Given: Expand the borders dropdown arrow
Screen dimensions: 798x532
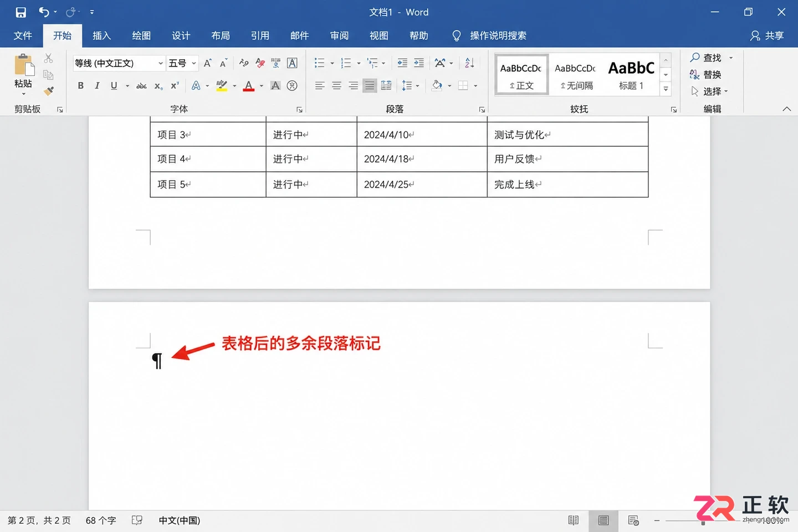Looking at the screenshot, I should coord(475,86).
